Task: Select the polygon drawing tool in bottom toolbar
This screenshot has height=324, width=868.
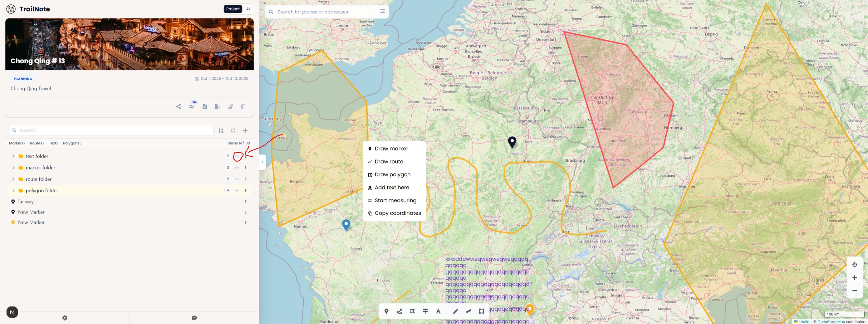Action: pyautogui.click(x=412, y=311)
